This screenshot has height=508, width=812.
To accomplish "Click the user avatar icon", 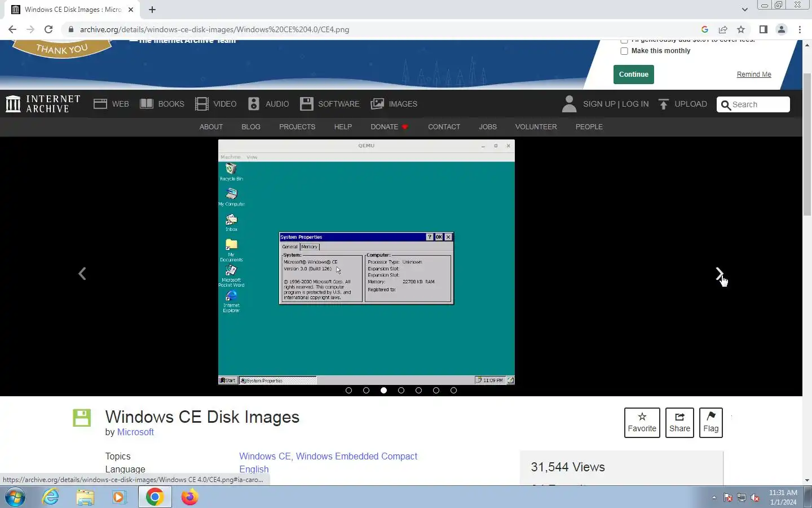I will [570, 104].
